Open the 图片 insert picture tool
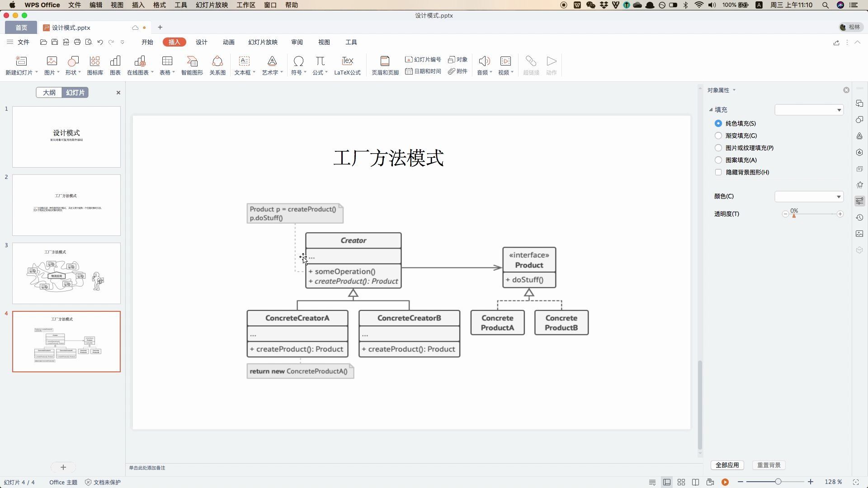868x488 pixels. [52, 61]
